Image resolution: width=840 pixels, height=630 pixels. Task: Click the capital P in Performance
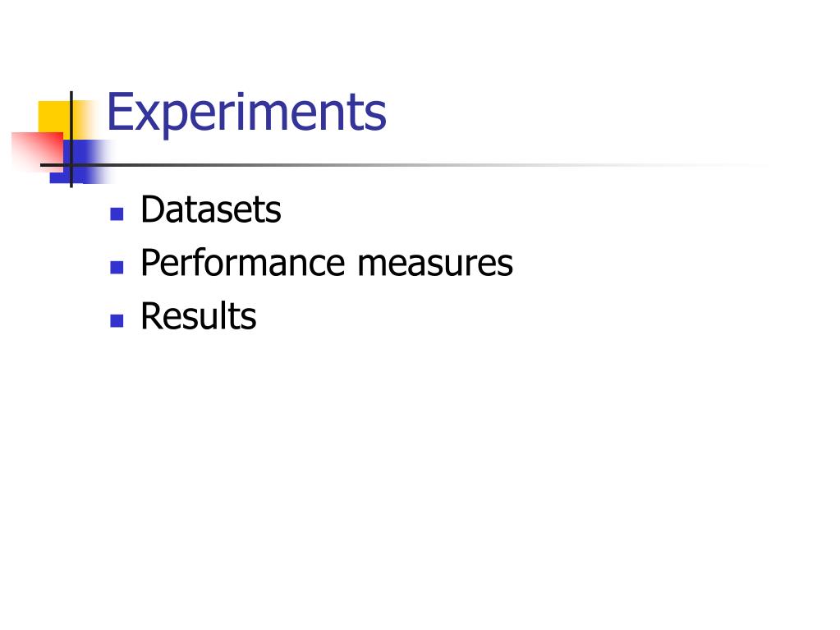coord(152,263)
